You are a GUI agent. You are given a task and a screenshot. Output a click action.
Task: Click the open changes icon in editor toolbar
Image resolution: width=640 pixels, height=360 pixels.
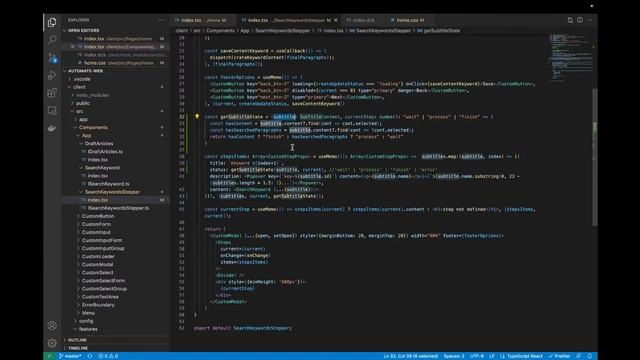tap(570, 20)
